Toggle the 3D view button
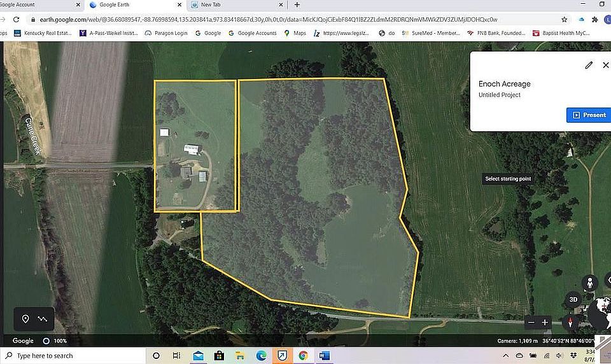Screen dimensions: 611x364 coord(573,299)
